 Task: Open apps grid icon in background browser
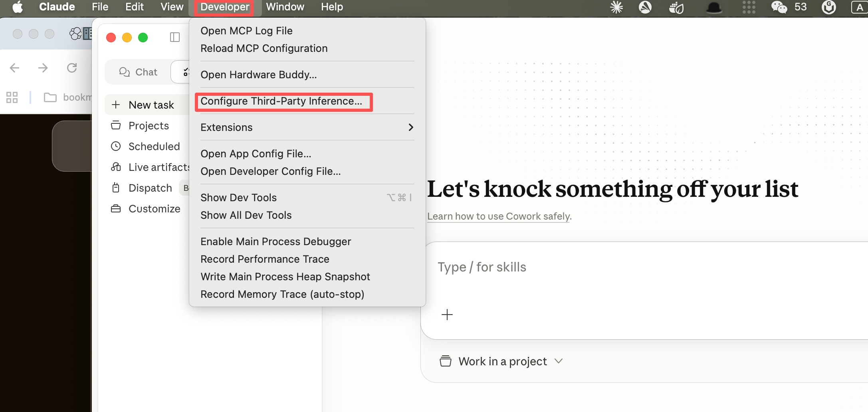[x=12, y=97]
